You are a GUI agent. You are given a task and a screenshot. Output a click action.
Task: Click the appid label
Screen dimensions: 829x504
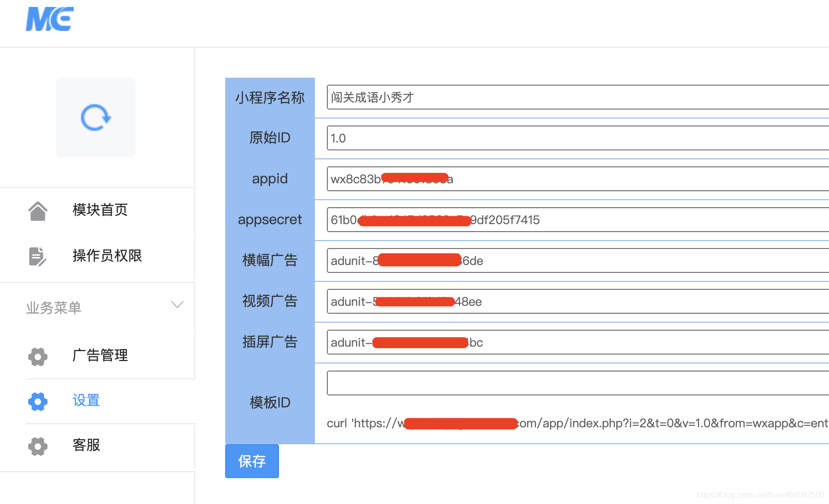270,179
